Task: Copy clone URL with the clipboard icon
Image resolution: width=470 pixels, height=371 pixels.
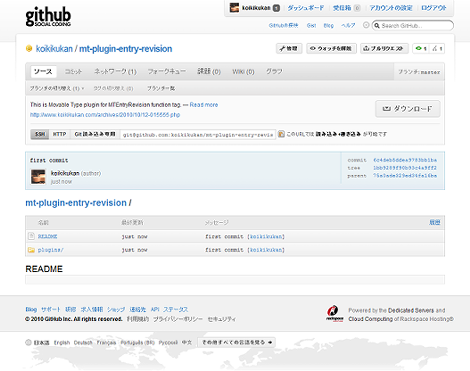Action: click(281, 134)
